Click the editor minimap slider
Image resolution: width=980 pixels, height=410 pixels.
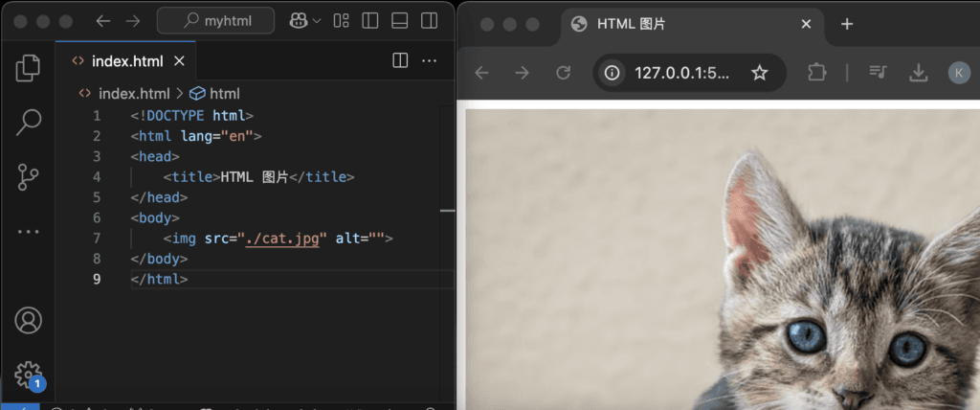tap(448, 211)
